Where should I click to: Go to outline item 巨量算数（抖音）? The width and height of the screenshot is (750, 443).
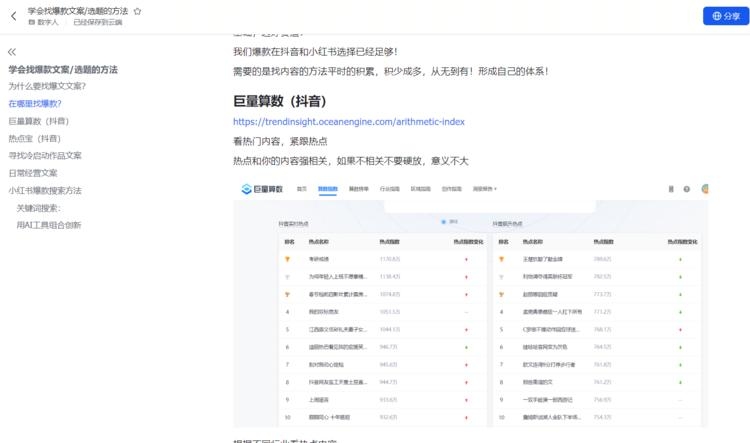pos(39,121)
